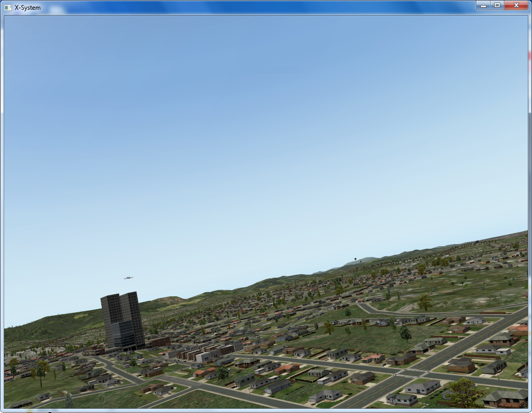The width and height of the screenshot is (532, 413).
Task: Maximize the X-System window
Action: (497, 5)
